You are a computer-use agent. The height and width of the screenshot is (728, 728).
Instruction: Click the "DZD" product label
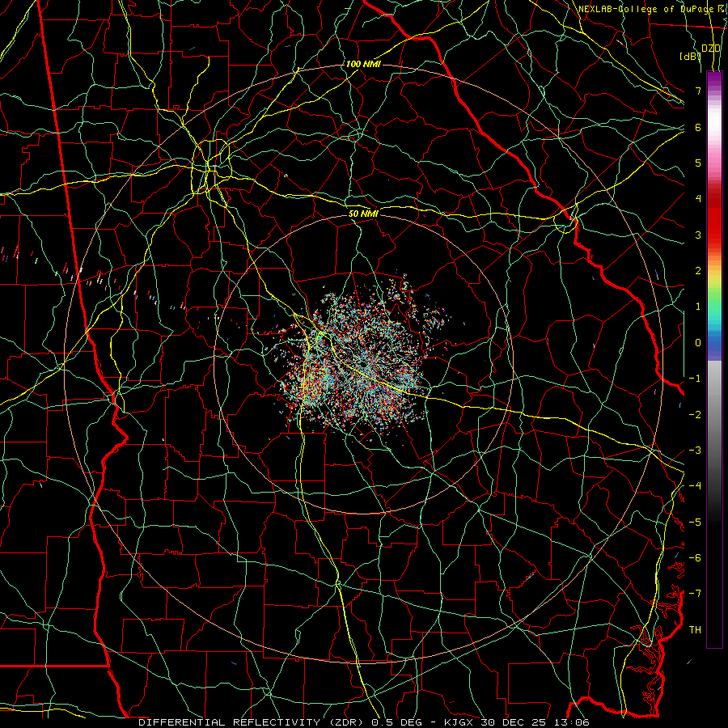coord(711,48)
